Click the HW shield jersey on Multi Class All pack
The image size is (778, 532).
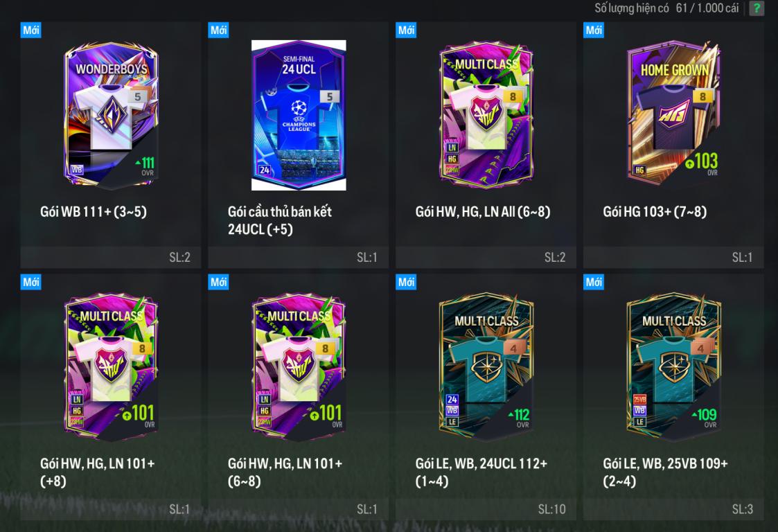(486, 117)
